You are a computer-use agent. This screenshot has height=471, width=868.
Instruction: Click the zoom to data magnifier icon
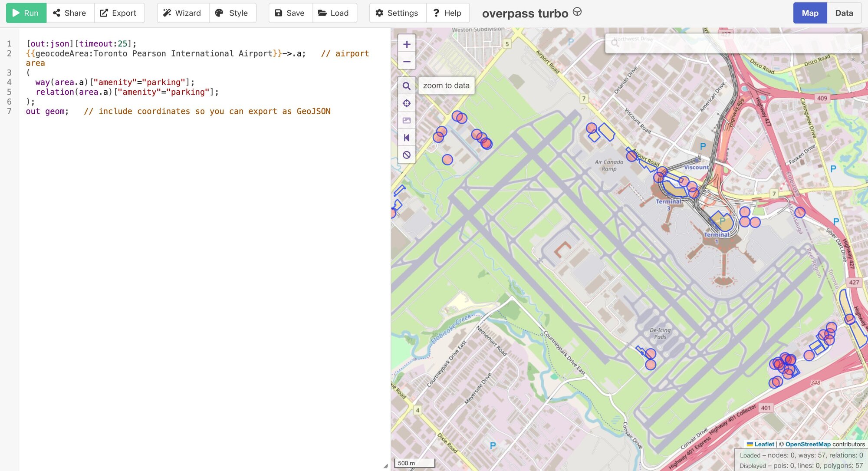click(x=407, y=86)
